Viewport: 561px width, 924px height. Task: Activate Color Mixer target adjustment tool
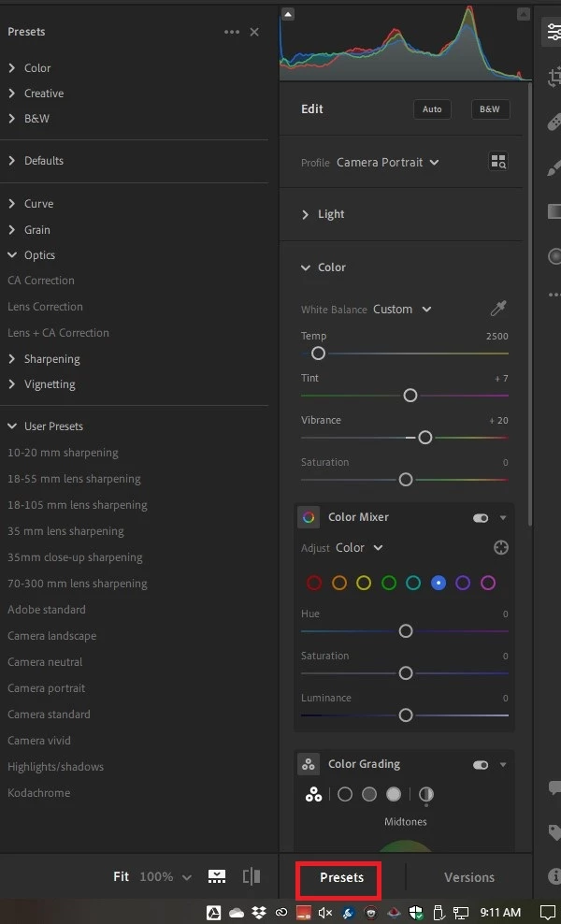tap(500, 547)
